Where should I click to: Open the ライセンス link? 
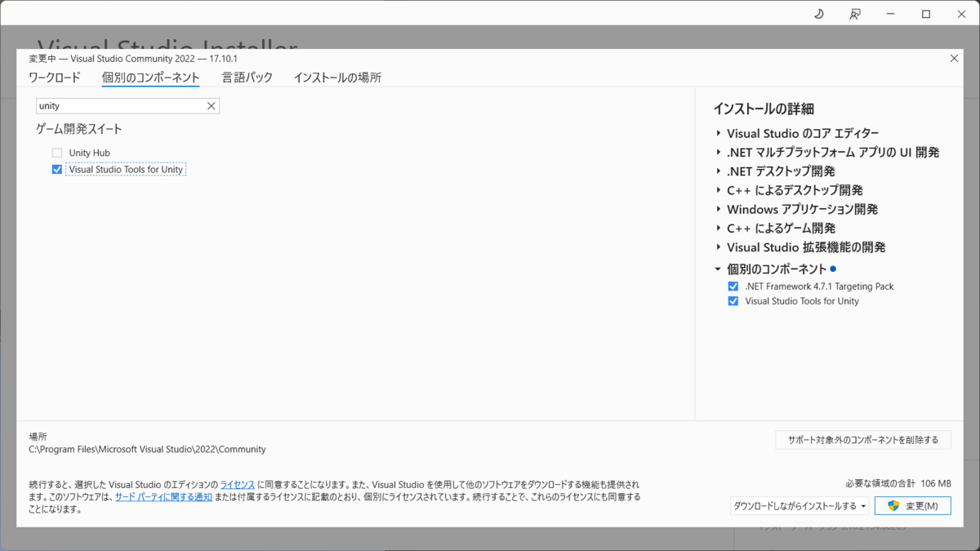238,485
